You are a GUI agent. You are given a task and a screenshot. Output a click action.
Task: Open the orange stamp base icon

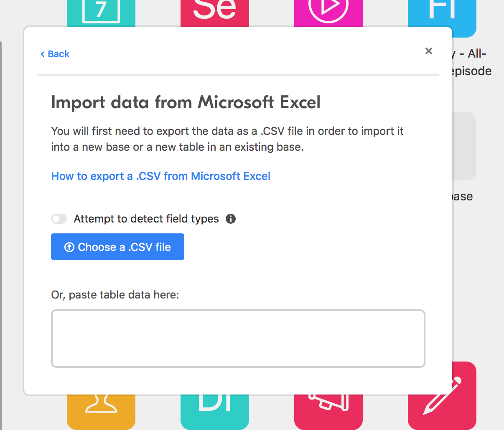tap(101, 412)
